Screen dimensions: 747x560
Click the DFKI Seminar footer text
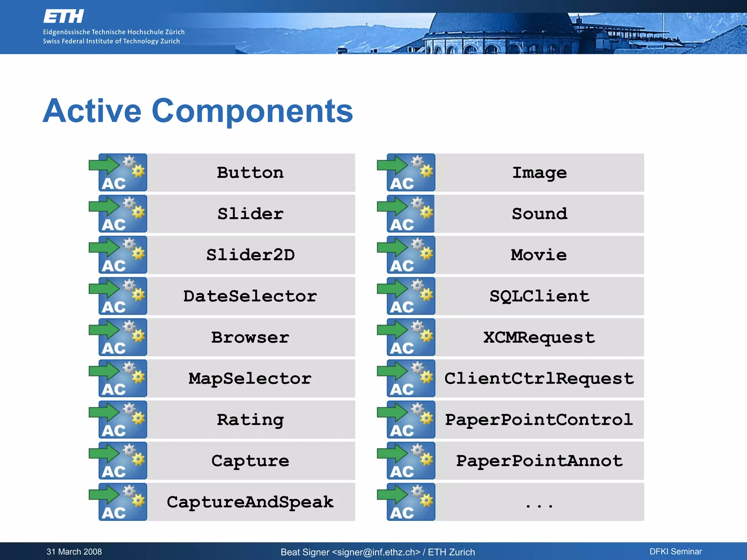(x=676, y=552)
